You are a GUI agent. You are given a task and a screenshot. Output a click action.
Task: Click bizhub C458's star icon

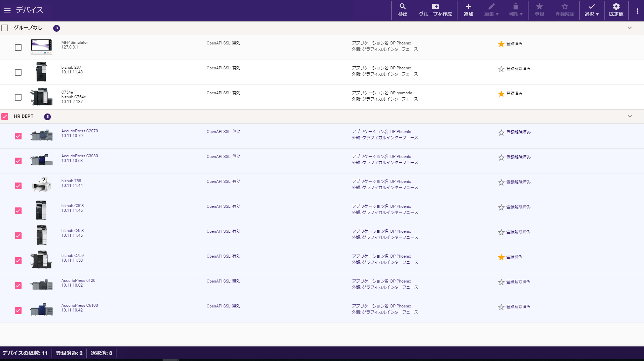501,232
